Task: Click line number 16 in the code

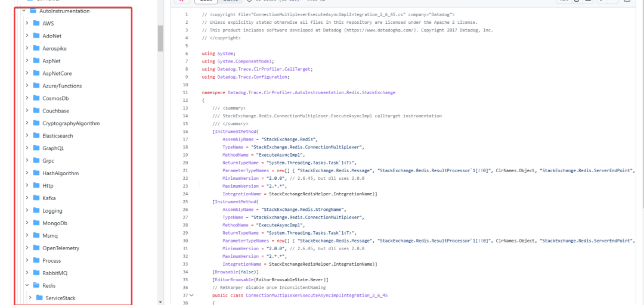Action: tap(185, 132)
